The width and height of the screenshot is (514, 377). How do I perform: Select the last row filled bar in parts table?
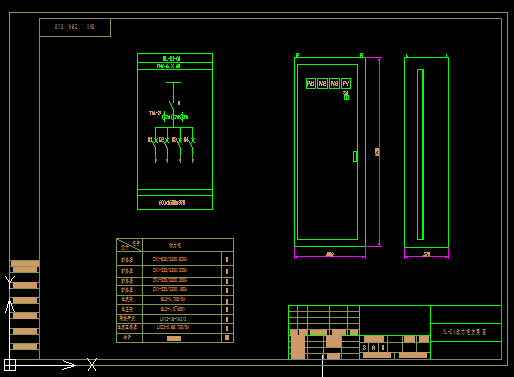click(x=174, y=338)
